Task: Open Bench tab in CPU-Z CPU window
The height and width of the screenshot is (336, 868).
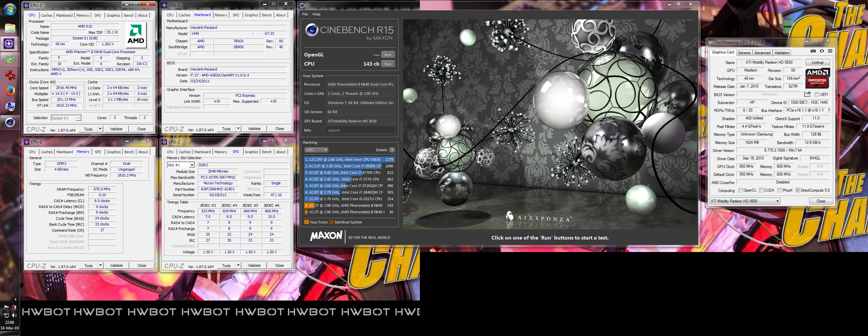Action: [x=129, y=15]
